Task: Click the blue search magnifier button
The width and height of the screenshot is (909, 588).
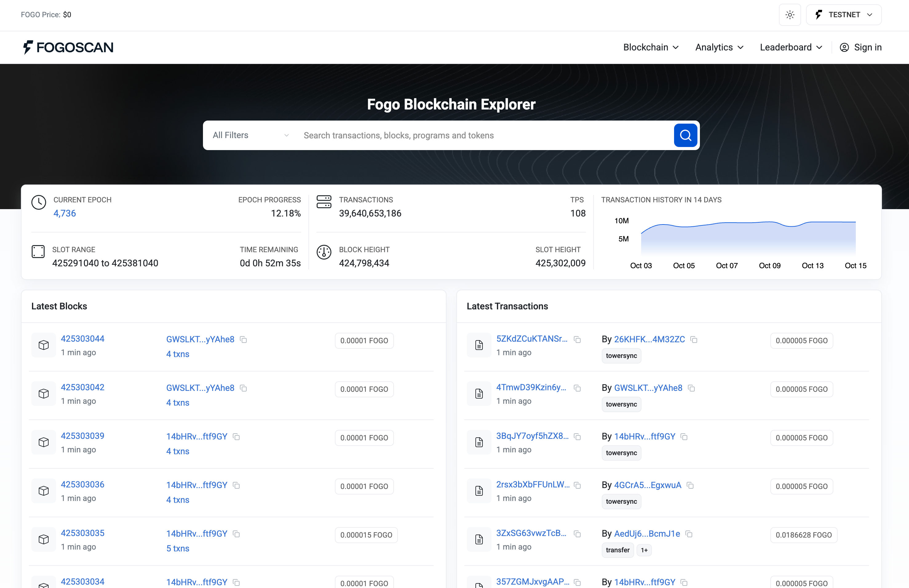Action: 685,135
